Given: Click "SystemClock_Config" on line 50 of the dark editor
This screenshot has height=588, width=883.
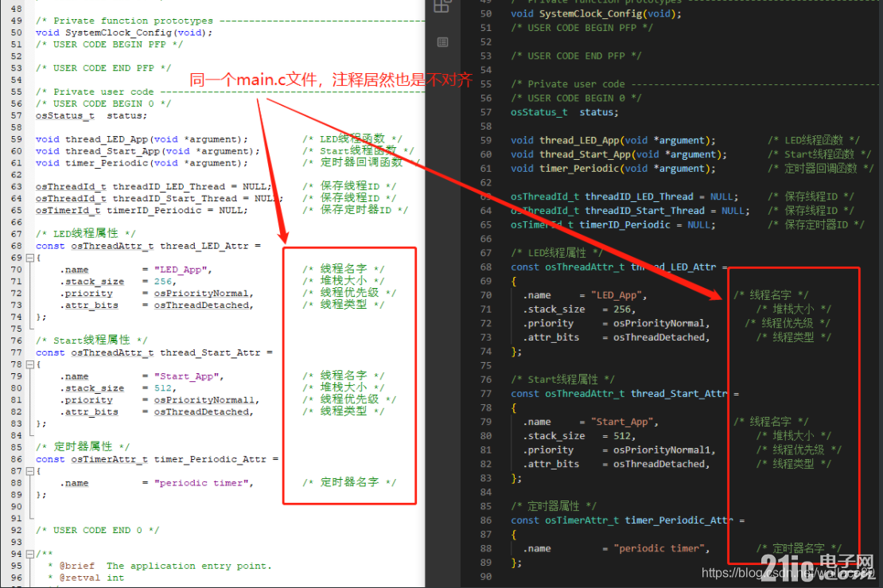Looking at the screenshot, I should 591,14.
